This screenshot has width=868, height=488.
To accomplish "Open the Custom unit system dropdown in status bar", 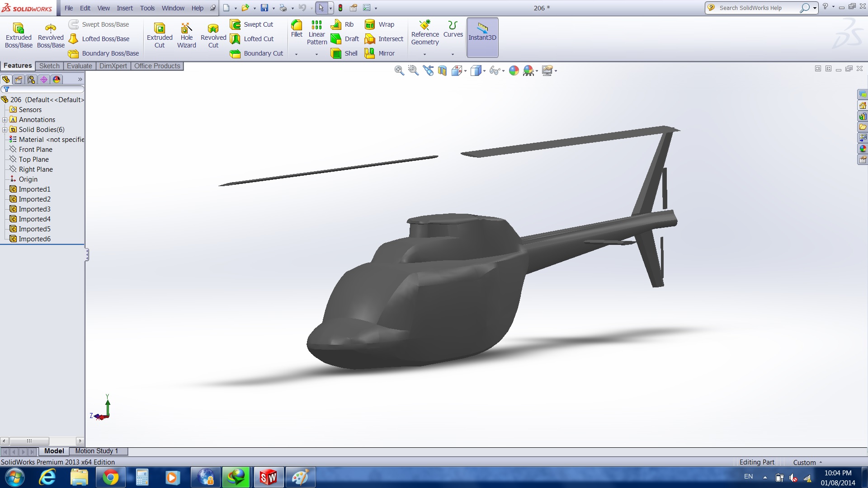I will point(807,462).
